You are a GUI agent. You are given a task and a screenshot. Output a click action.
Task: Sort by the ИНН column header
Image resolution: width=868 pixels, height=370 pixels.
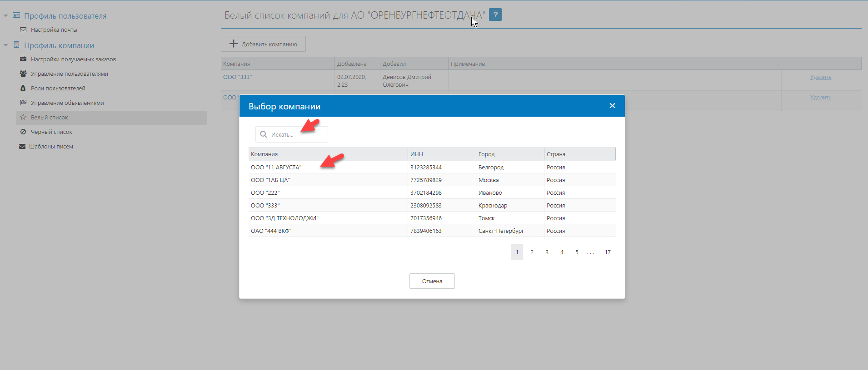(417, 154)
